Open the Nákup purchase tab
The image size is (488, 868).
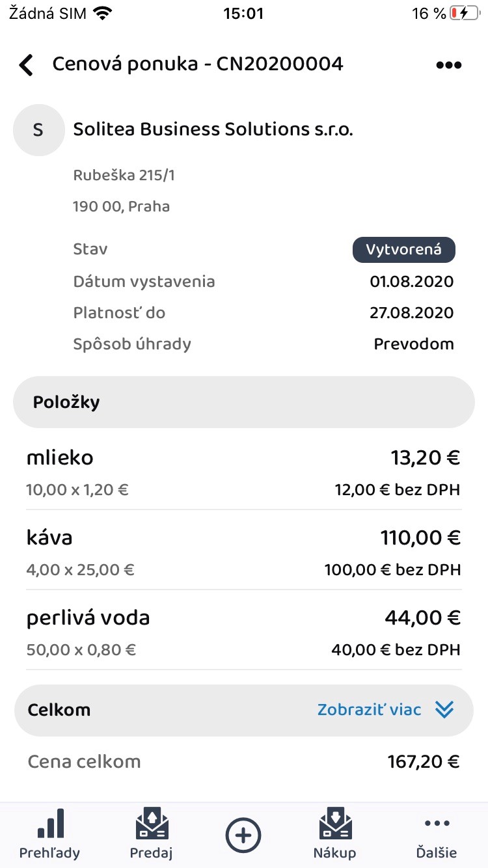tap(335, 834)
